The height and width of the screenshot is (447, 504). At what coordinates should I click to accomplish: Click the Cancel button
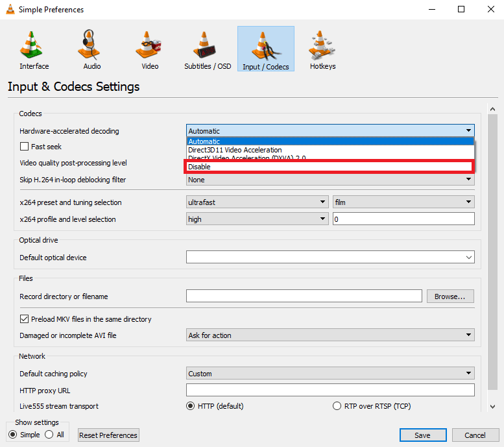point(475,435)
